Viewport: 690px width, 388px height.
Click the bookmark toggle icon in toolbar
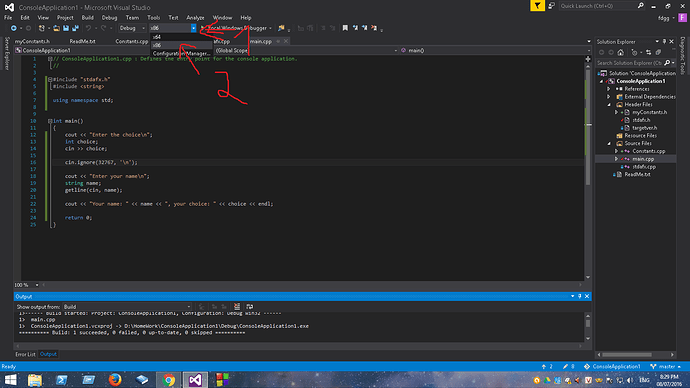[x=345, y=28]
